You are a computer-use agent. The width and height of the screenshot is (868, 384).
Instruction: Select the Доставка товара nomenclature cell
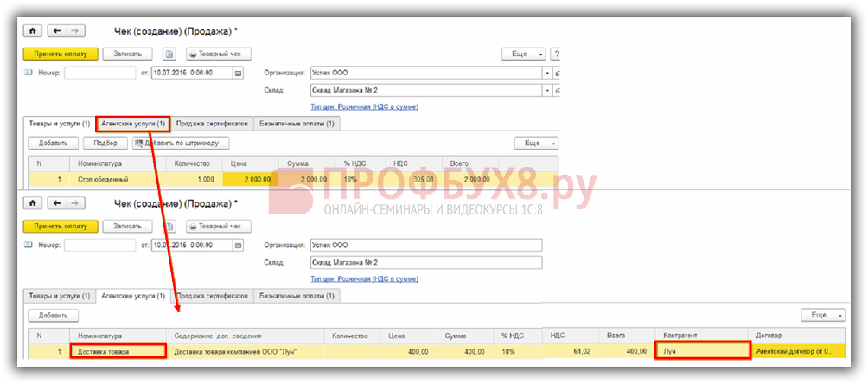[118, 351]
